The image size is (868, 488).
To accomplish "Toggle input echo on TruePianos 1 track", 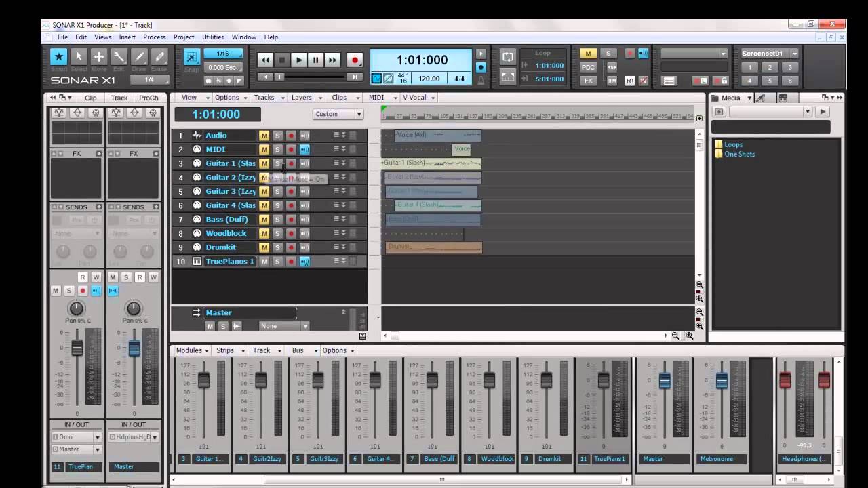I will (304, 262).
